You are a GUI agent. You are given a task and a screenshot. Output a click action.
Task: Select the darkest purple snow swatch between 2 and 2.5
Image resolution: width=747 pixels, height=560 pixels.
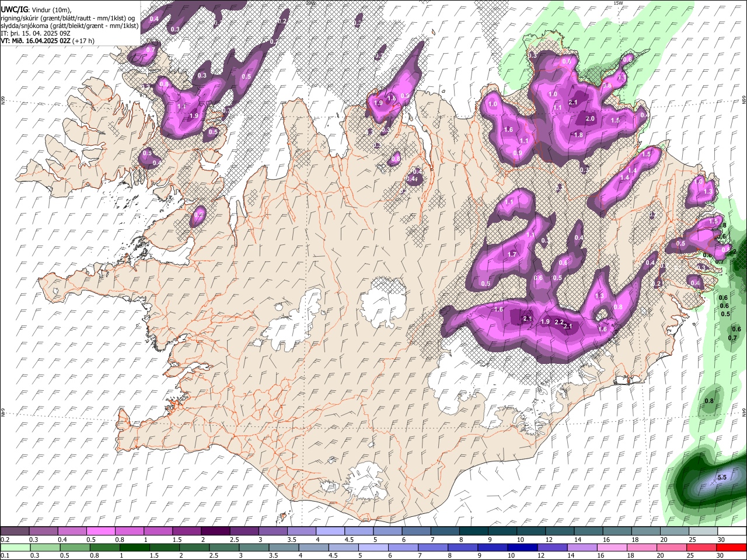(215, 531)
